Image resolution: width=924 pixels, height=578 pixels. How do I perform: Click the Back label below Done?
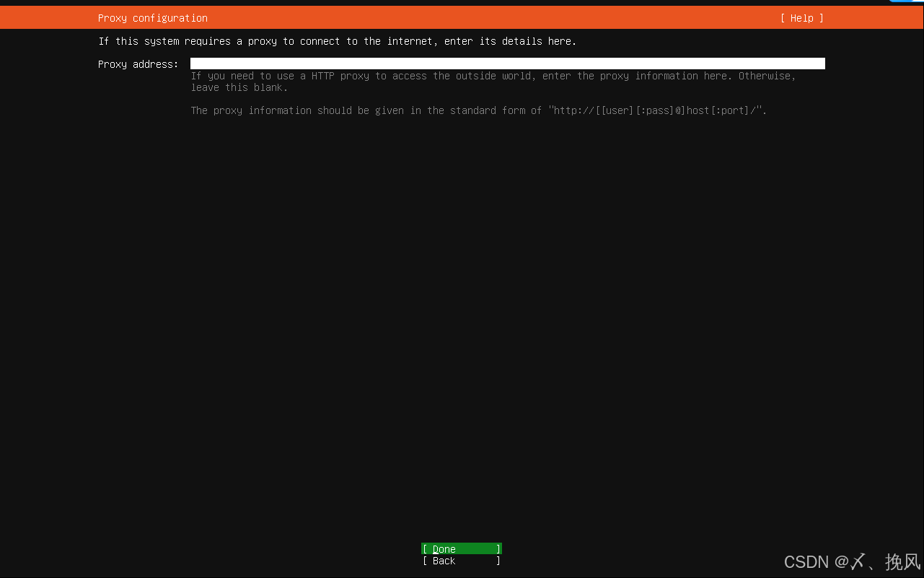pos(441,561)
